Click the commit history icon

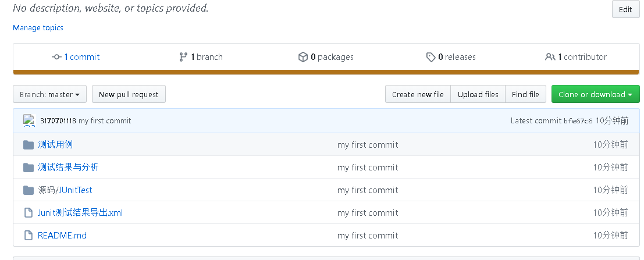coord(56,57)
